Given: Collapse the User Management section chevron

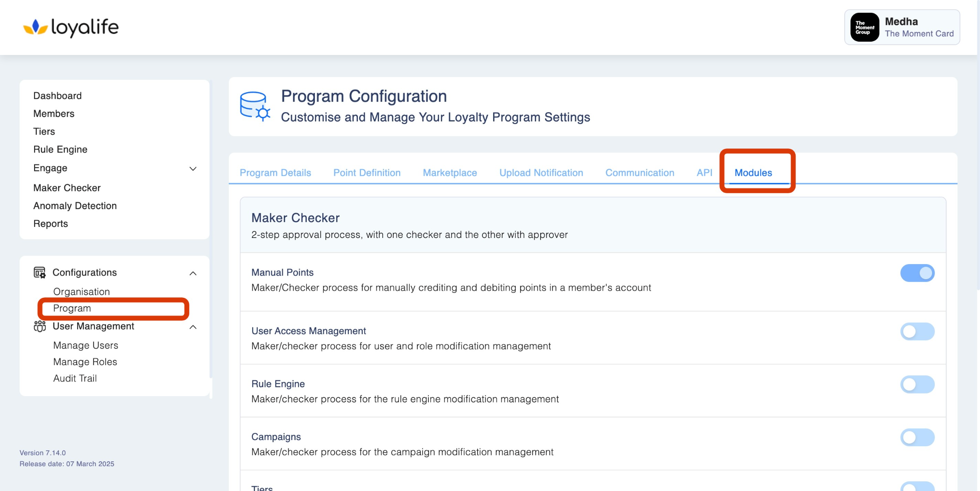Looking at the screenshot, I should tap(193, 327).
